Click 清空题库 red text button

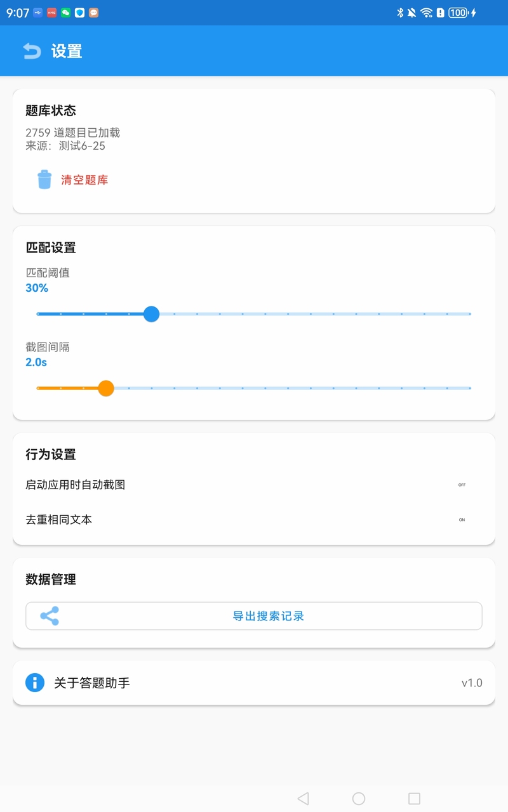pos(84,180)
